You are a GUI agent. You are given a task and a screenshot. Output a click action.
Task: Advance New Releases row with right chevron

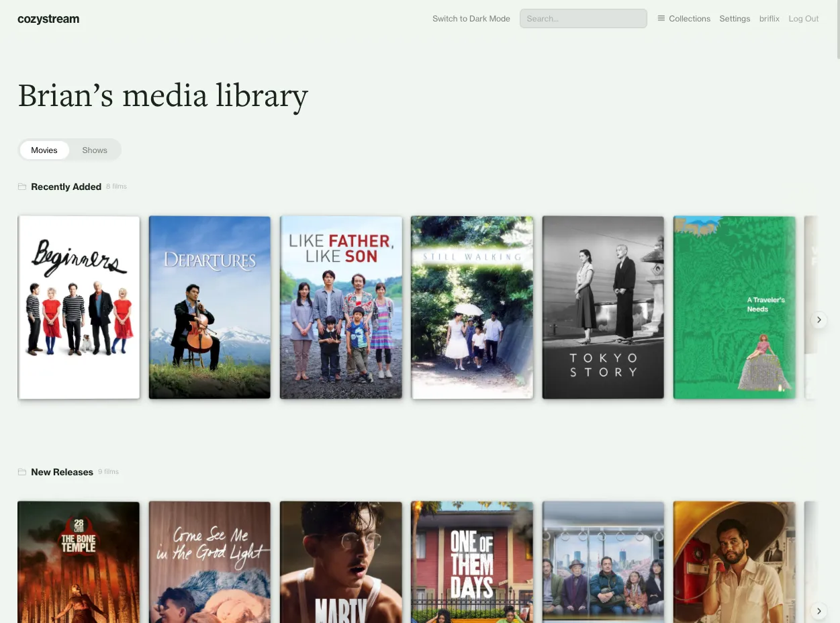(819, 611)
